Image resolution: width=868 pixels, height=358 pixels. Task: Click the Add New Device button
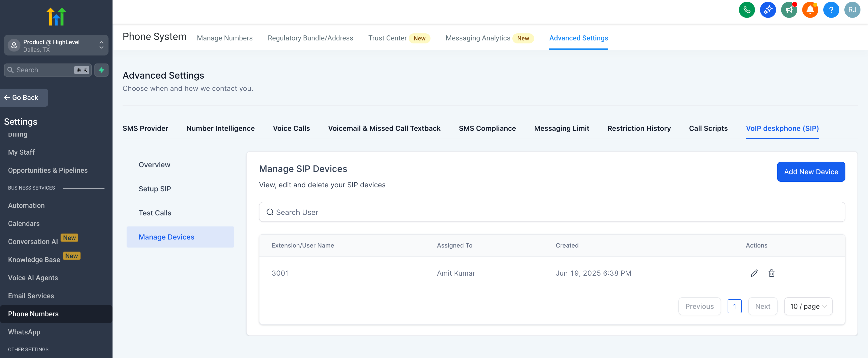tap(811, 172)
